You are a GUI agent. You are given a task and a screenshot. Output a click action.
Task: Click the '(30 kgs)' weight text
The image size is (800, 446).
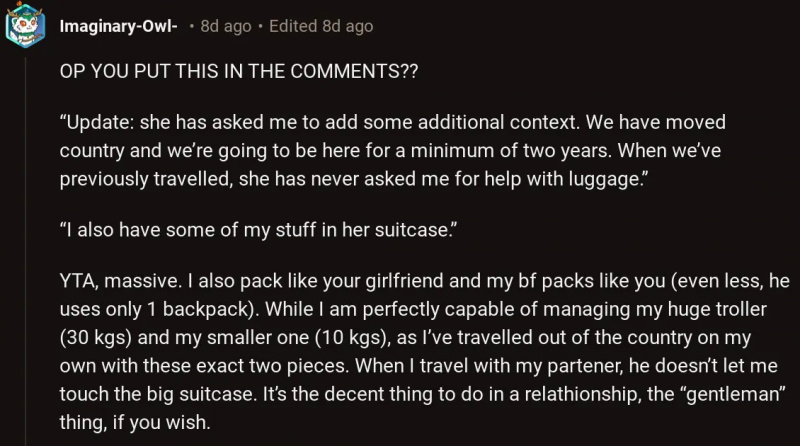pyautogui.click(x=96, y=338)
